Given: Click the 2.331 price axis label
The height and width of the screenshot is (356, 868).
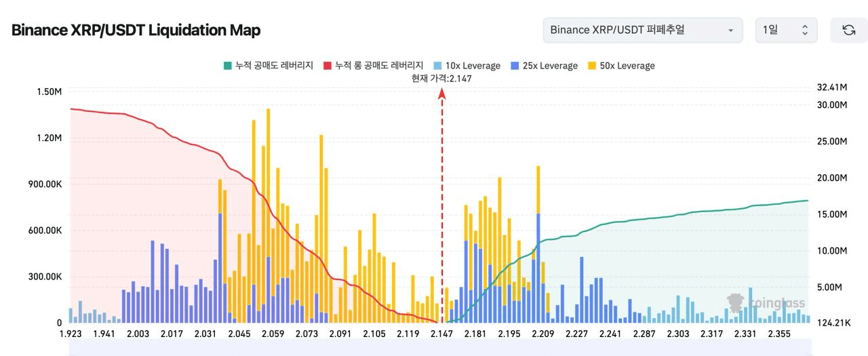Looking at the screenshot, I should coord(746,334).
